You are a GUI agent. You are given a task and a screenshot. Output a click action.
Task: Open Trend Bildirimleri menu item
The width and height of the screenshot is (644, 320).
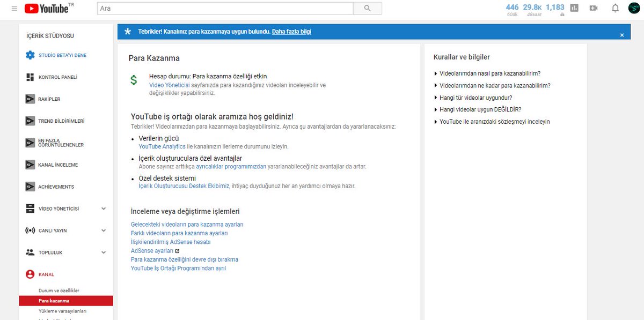(x=61, y=121)
